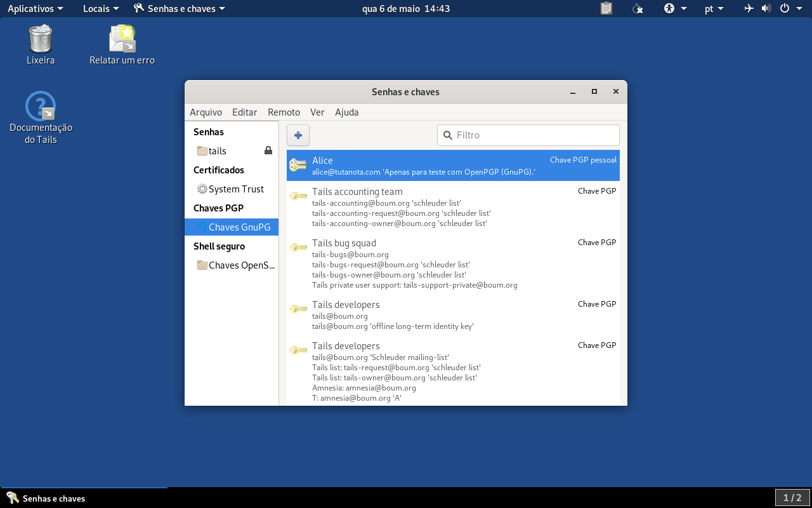The width and height of the screenshot is (812, 508).
Task: Open the Locais places menu
Action: pos(101,9)
